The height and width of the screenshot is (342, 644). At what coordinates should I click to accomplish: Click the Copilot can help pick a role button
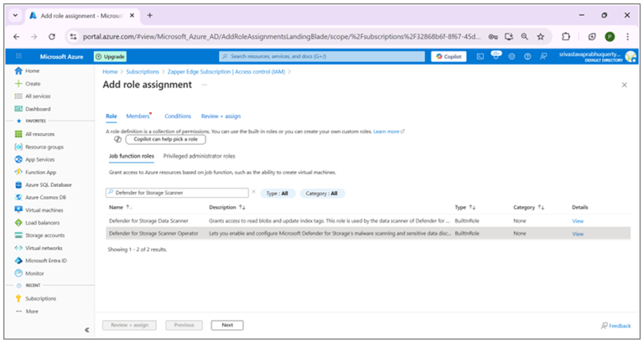165,139
